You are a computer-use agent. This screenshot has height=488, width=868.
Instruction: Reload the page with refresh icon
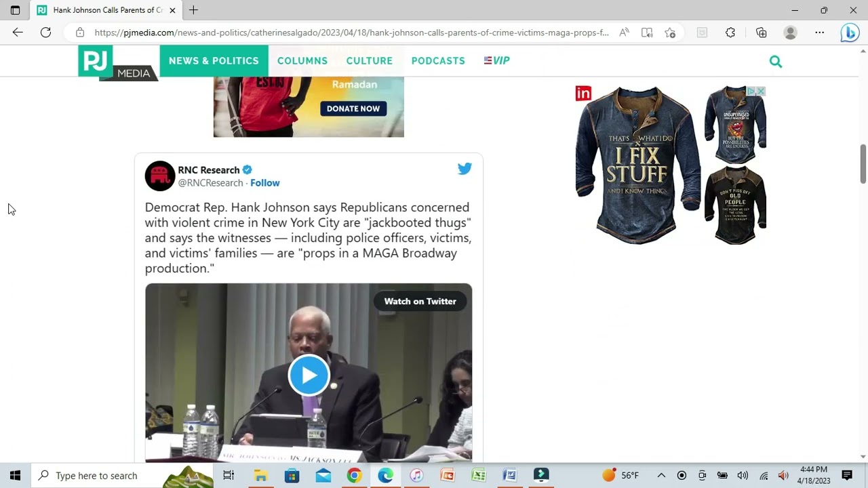pos(45,33)
